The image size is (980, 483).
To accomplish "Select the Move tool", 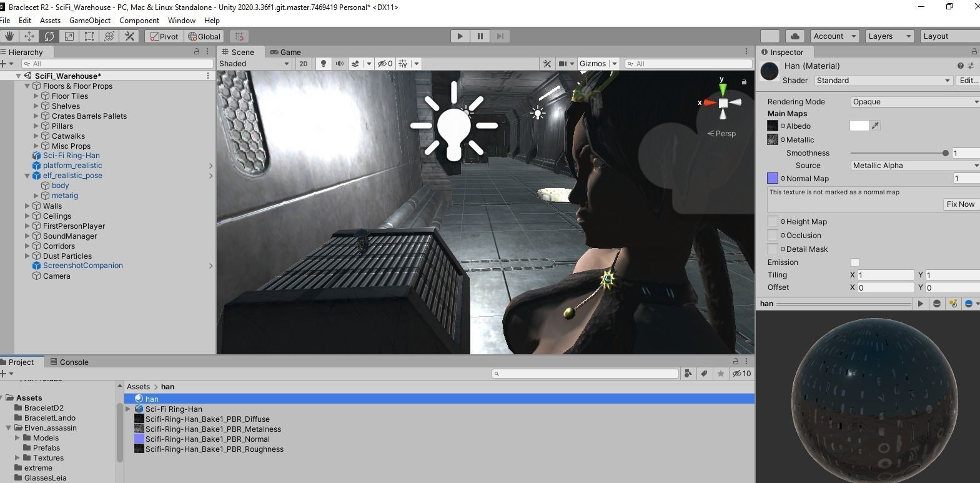I will tap(29, 36).
